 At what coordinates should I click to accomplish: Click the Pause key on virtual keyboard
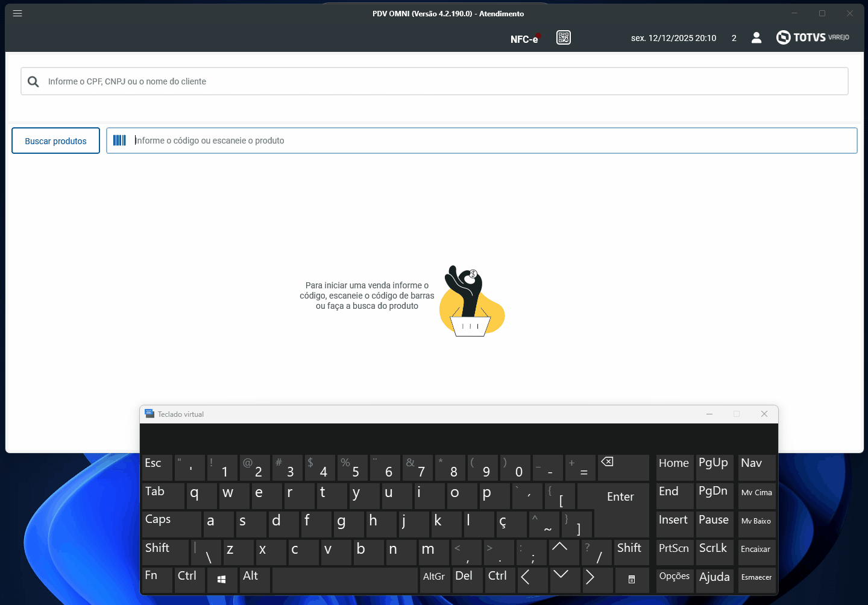pyautogui.click(x=715, y=524)
